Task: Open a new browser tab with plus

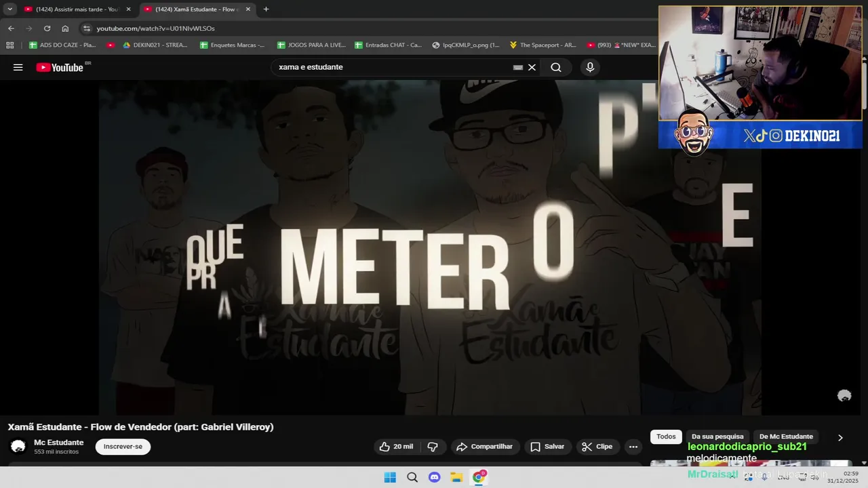Action: [x=266, y=9]
